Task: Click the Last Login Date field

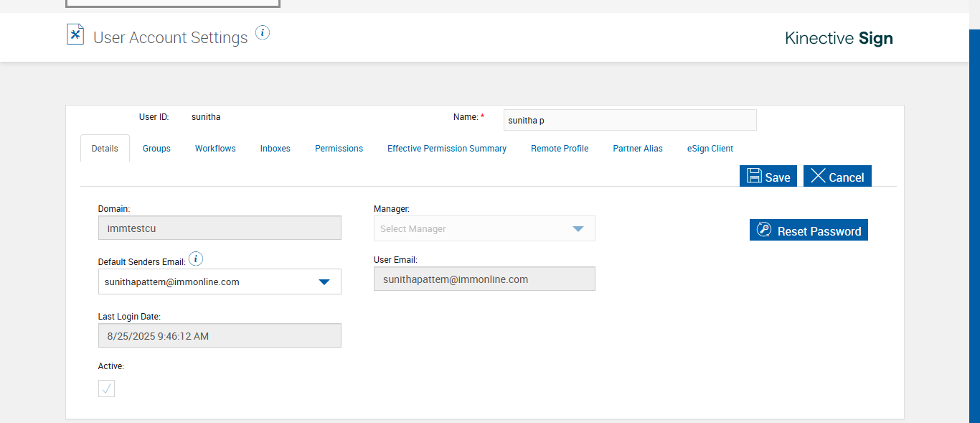Action: point(220,336)
